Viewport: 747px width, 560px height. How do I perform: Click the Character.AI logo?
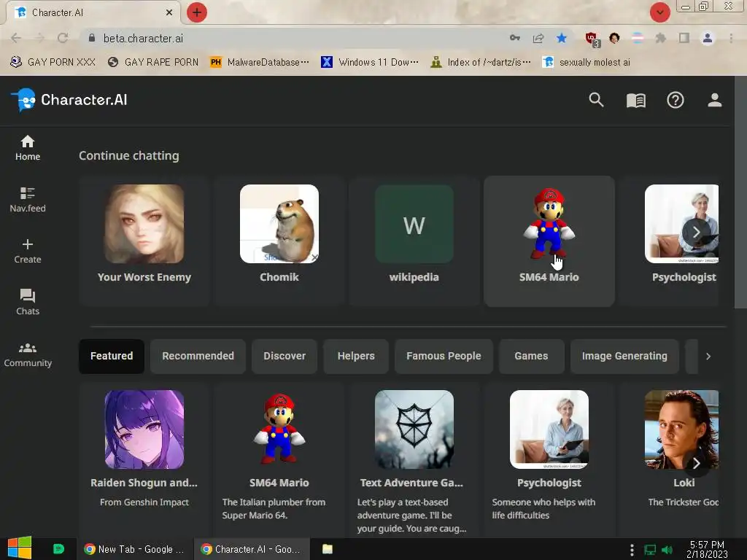[69, 100]
